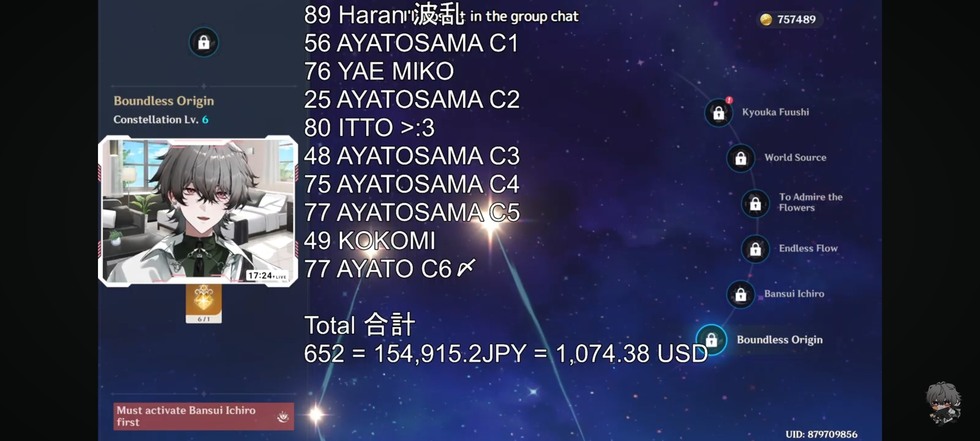980x441 pixels.
Task: Select To Admire the Flowers lock icon
Action: [x=755, y=203]
